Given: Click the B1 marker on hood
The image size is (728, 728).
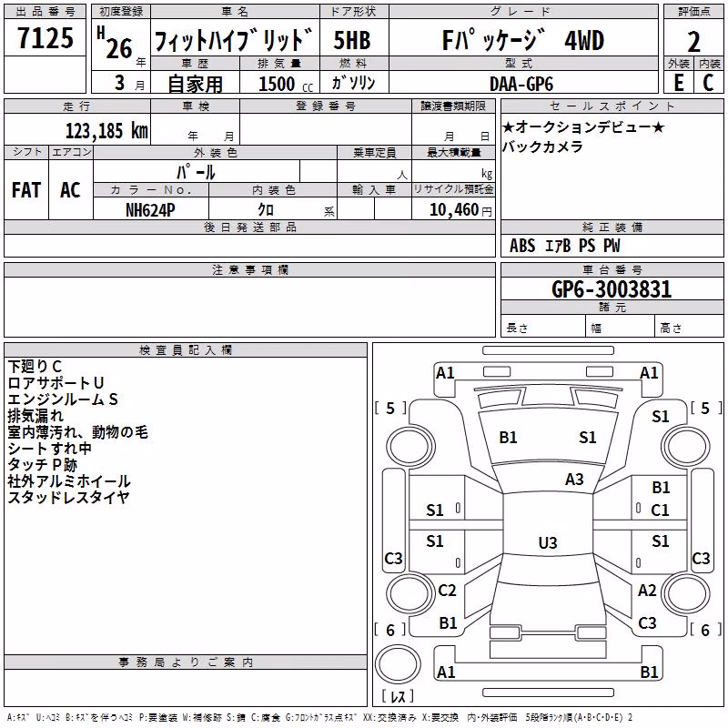Looking at the screenshot, I should click(x=508, y=437).
